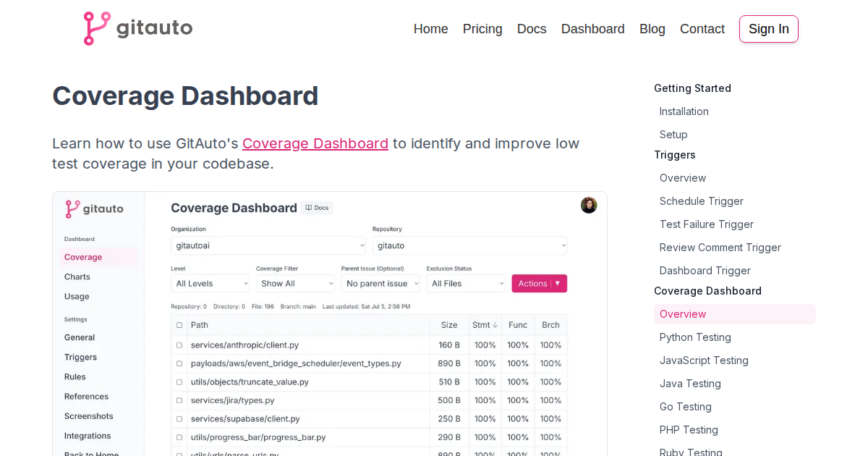Open the Triggers Overview docs link
The image size is (868, 456).
pos(683,178)
